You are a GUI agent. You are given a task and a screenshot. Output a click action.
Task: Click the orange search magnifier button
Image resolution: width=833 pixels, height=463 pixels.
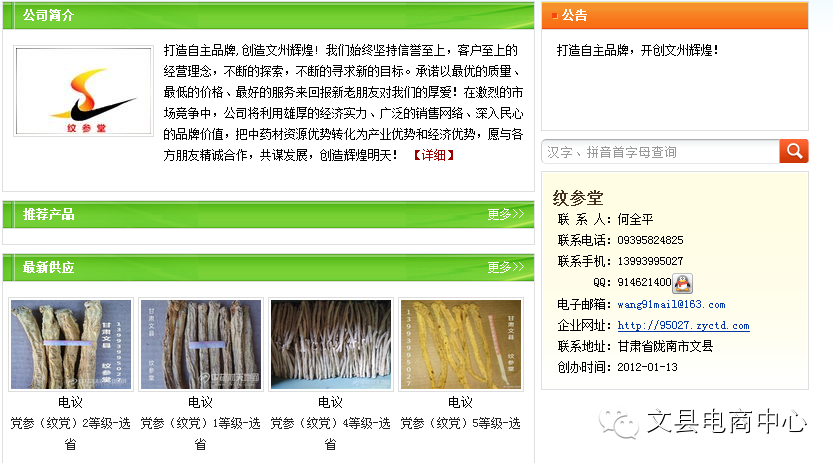point(794,151)
